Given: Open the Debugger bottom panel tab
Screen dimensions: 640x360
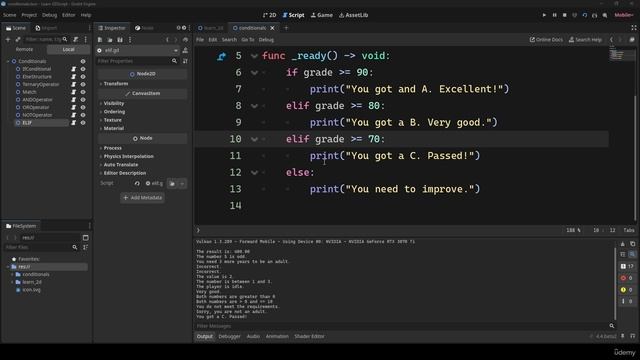Looking at the screenshot, I should [x=229, y=336].
